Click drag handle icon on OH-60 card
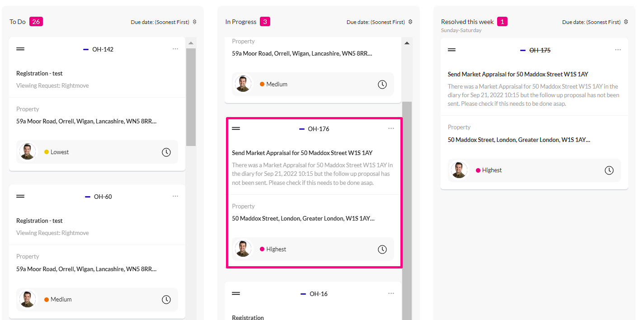 click(20, 196)
